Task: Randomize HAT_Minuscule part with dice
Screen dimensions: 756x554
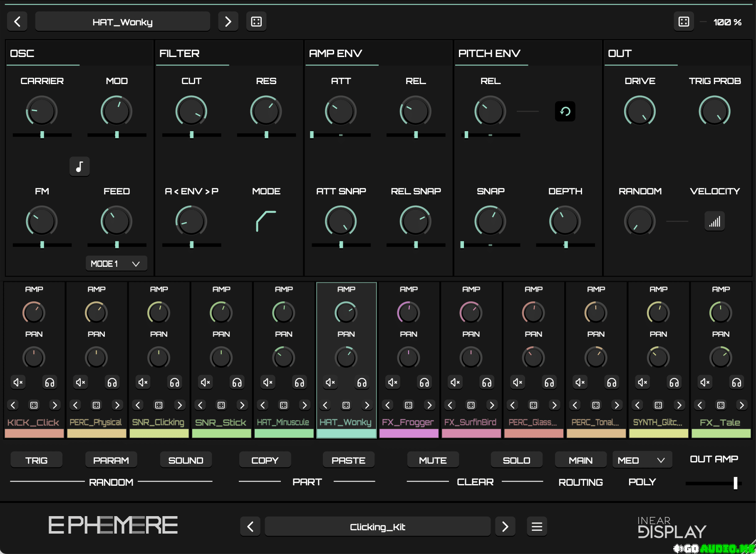Action: [x=284, y=405]
